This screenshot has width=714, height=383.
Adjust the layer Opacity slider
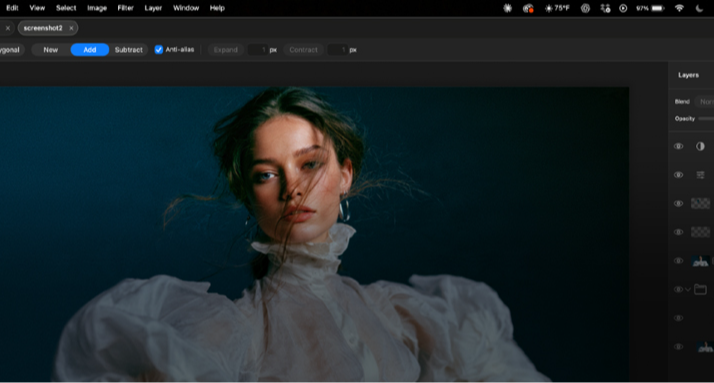coord(706,118)
